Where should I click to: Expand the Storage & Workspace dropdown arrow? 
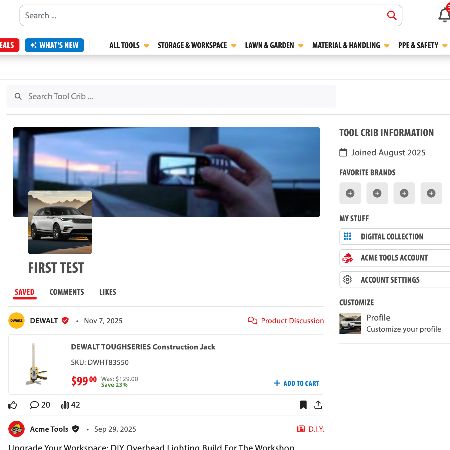[234, 46]
